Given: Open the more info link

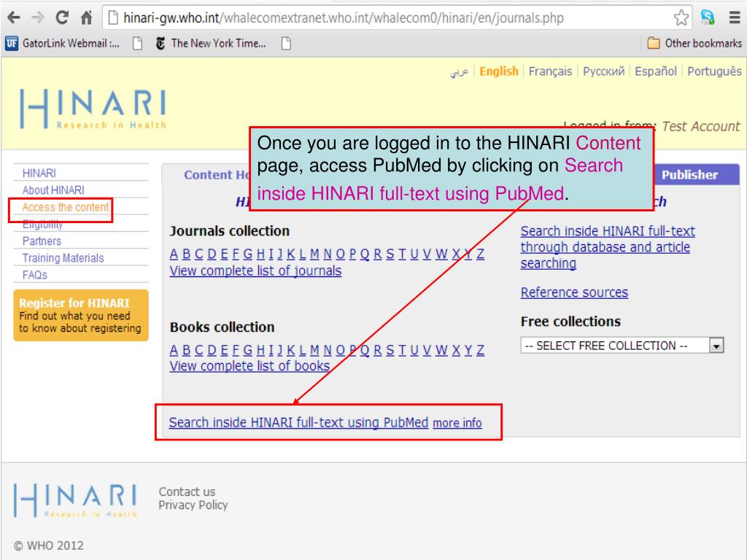Looking at the screenshot, I should pyautogui.click(x=457, y=423).
